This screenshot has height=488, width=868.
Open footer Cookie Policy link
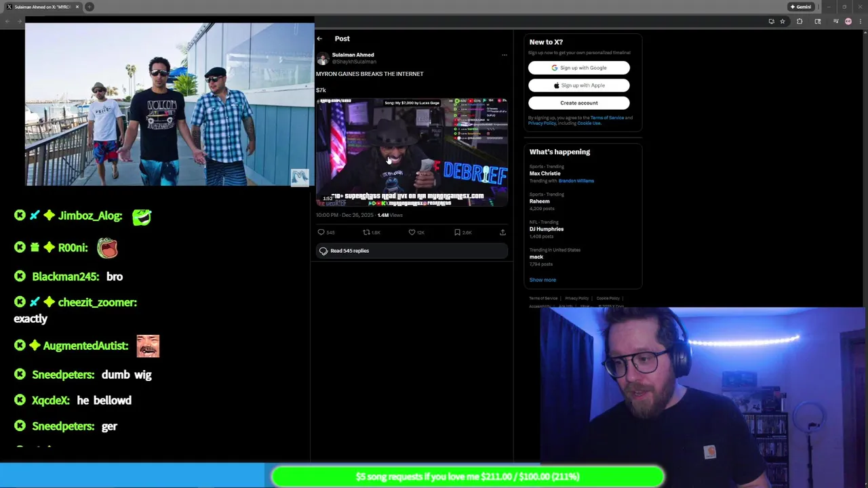click(608, 298)
